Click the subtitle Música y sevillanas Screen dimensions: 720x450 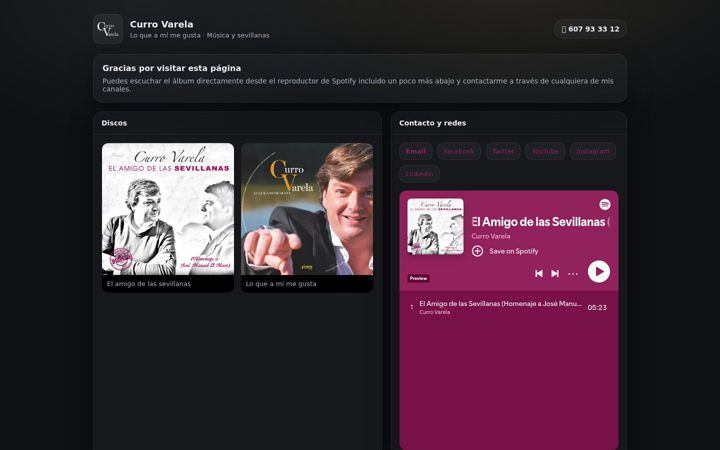238,35
